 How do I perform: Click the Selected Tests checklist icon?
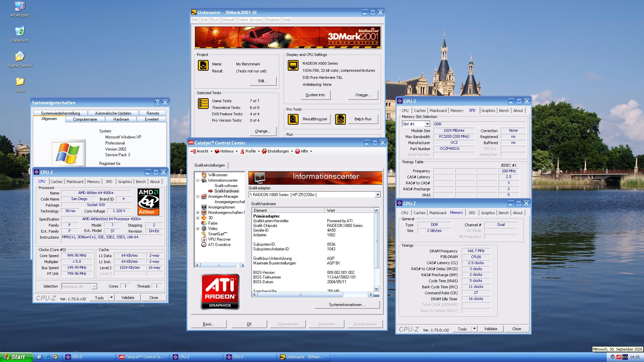tap(203, 104)
